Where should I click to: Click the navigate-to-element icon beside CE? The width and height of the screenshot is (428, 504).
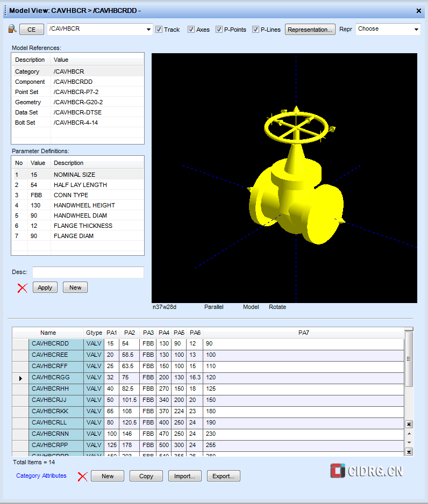[x=12, y=29]
